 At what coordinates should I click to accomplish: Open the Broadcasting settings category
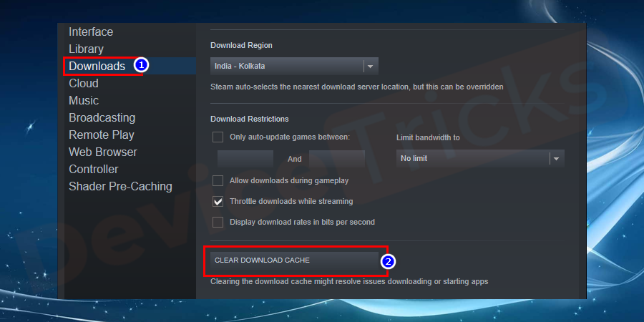pos(102,118)
